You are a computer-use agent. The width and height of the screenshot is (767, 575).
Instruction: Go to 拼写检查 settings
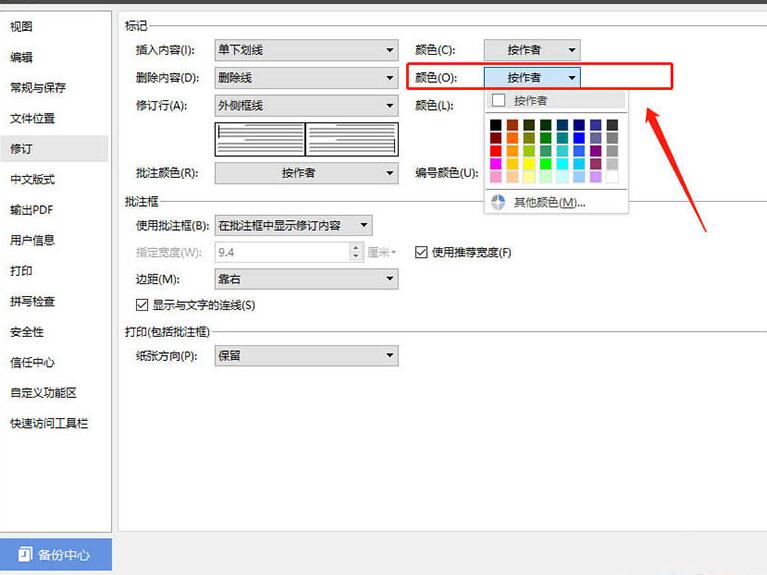[x=33, y=301]
